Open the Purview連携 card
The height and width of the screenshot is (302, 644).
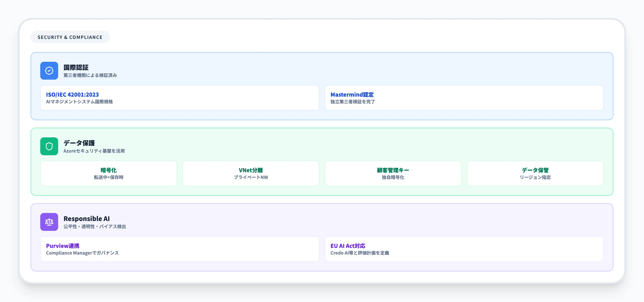[x=180, y=249]
